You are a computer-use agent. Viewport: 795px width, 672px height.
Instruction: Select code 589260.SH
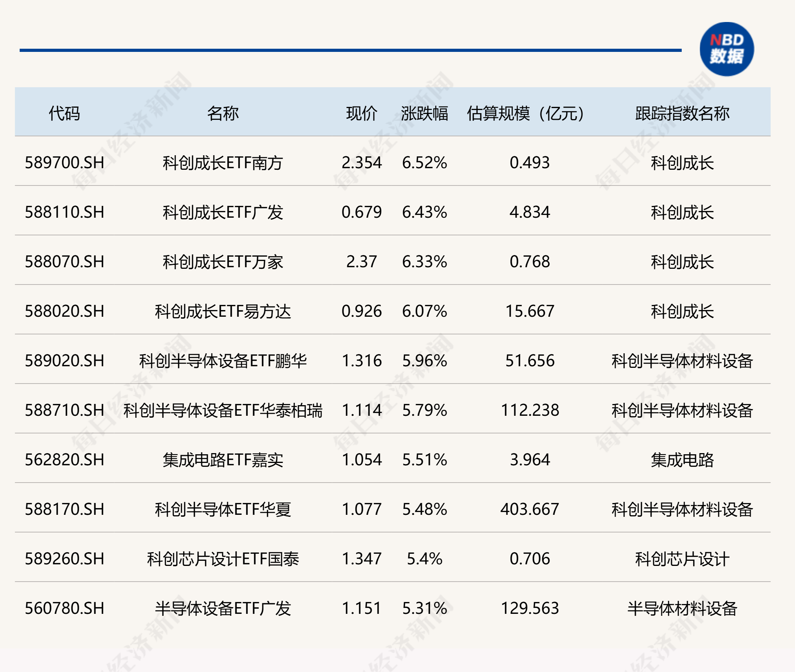pos(64,559)
